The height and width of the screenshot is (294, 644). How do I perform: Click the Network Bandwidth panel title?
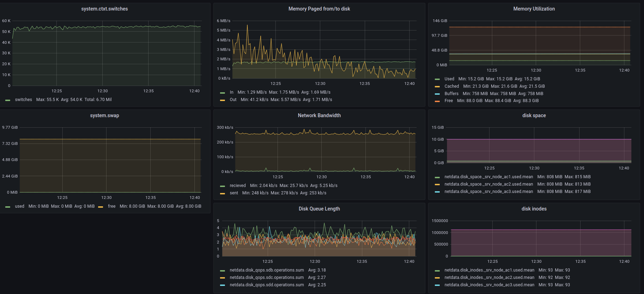pyautogui.click(x=319, y=115)
